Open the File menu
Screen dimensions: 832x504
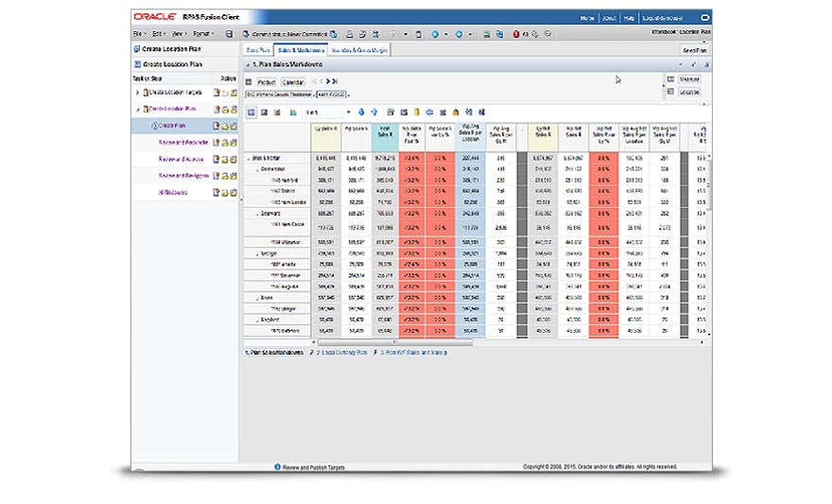(139, 33)
